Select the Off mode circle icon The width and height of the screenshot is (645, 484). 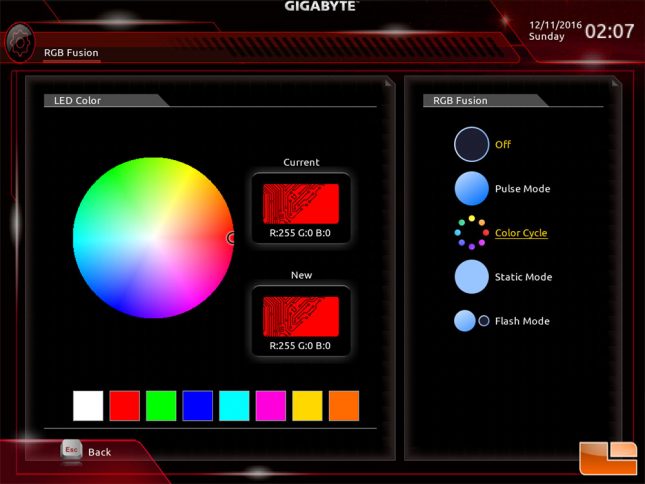tap(471, 144)
